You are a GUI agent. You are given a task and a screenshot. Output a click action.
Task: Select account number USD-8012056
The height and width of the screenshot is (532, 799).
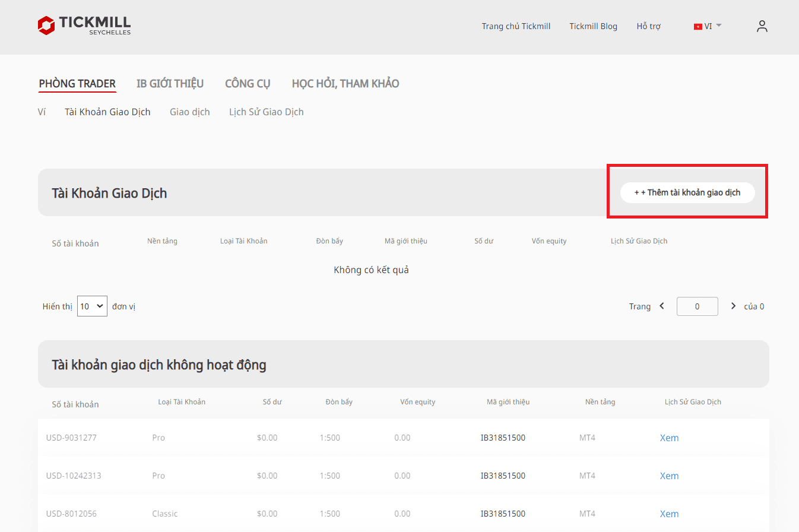coord(71,514)
